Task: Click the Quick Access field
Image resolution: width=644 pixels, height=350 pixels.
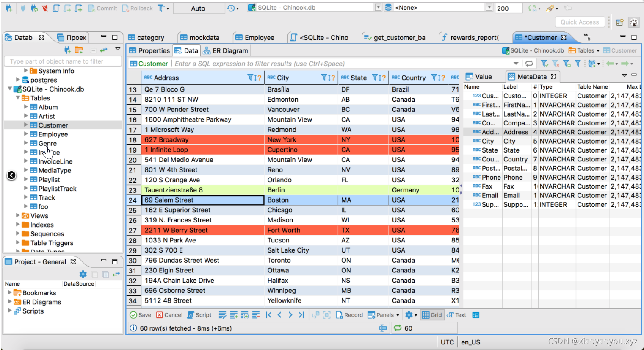Action: [x=580, y=22]
